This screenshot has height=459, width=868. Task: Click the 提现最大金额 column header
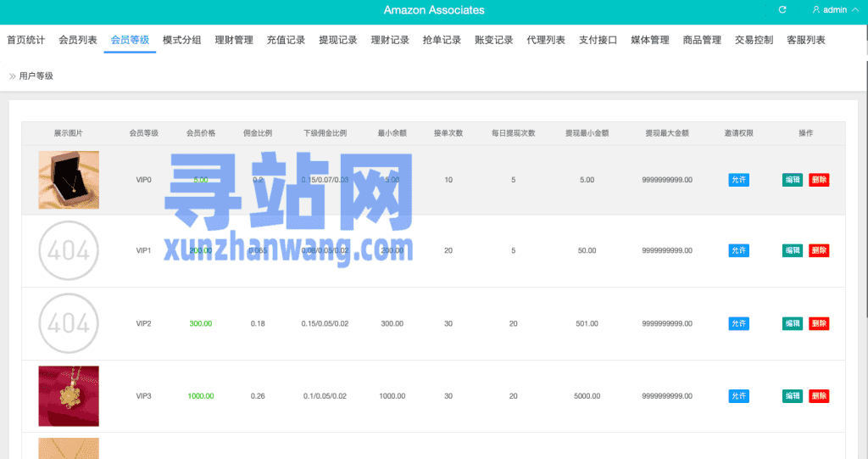pyautogui.click(x=667, y=133)
